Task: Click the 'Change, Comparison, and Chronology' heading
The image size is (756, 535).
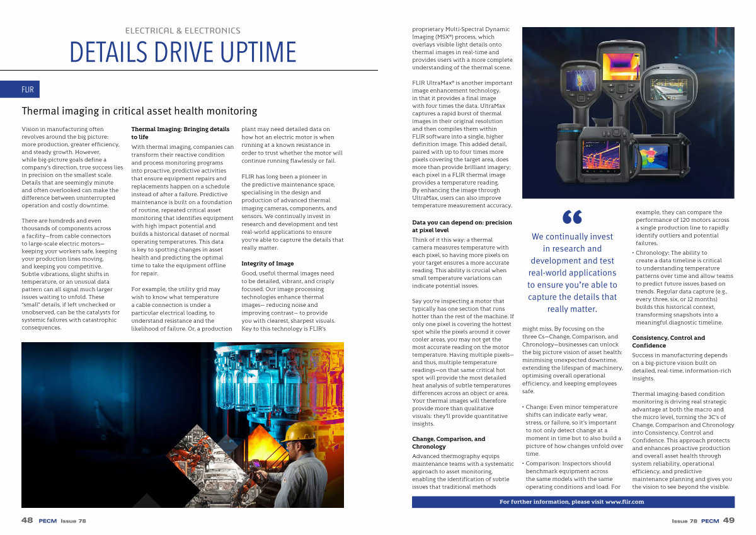Action: point(449,442)
